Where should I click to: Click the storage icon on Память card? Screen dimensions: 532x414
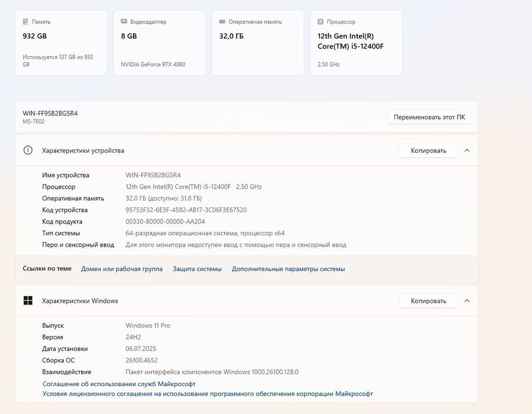click(x=25, y=22)
